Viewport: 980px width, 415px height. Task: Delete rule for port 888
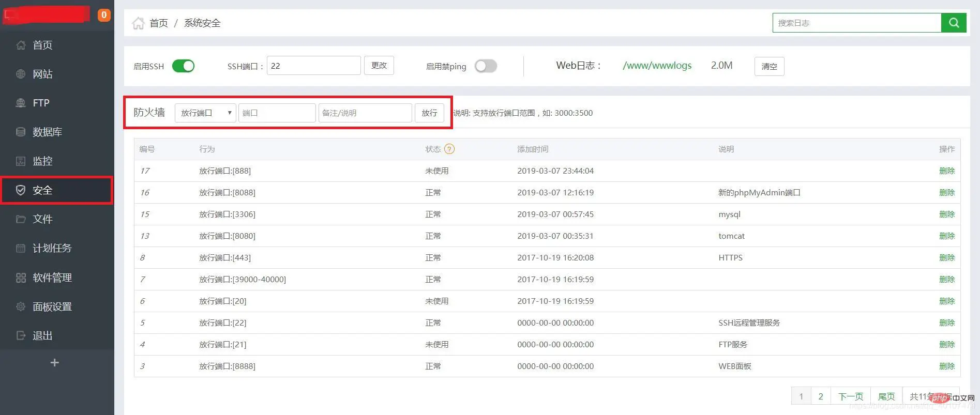tap(947, 171)
